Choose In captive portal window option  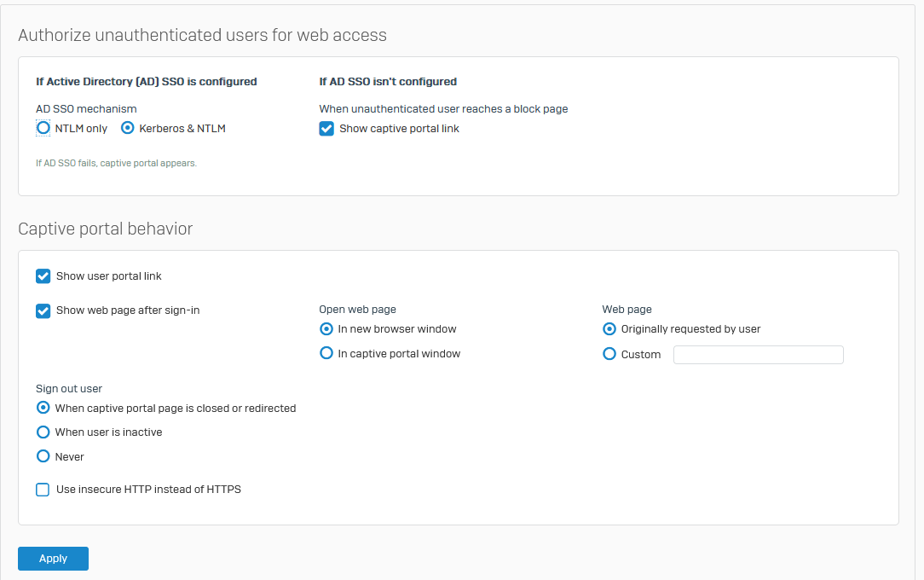326,353
